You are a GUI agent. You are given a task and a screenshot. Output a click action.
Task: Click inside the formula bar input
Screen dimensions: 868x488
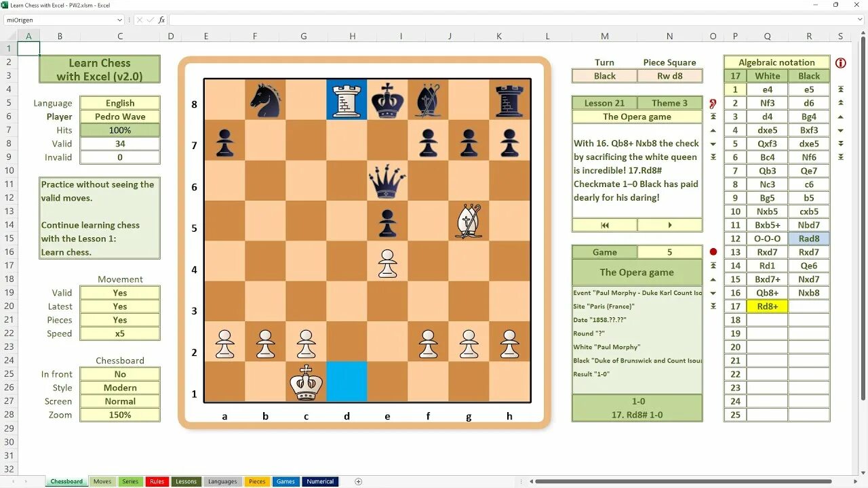pos(512,20)
